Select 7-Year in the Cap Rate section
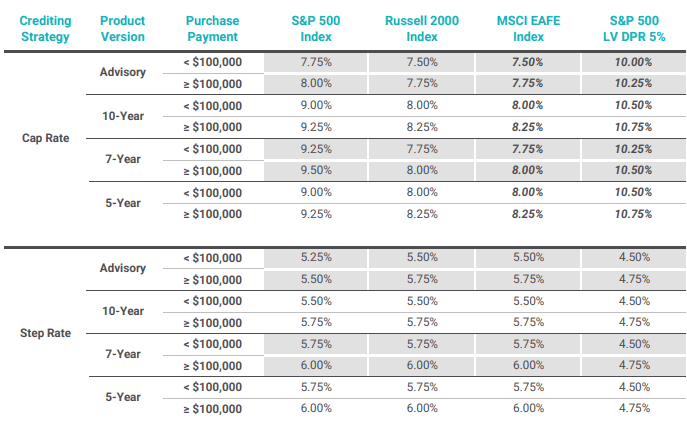687x424 pixels. [x=123, y=159]
